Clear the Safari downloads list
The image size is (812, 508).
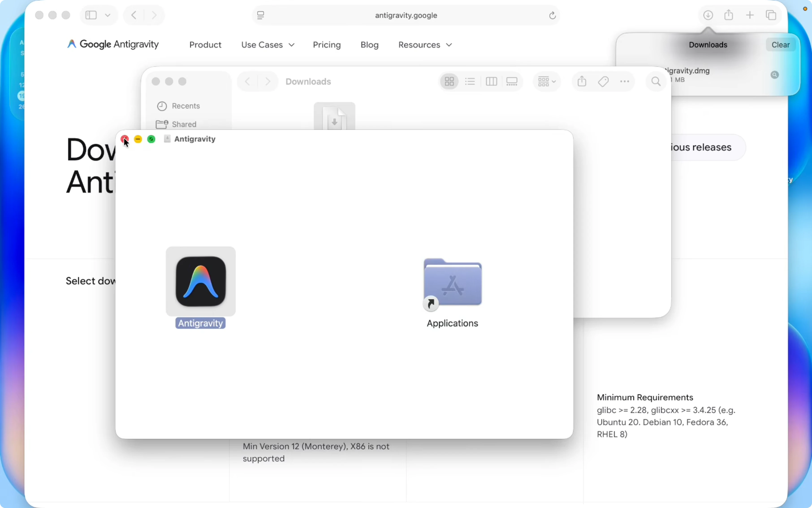(780, 45)
